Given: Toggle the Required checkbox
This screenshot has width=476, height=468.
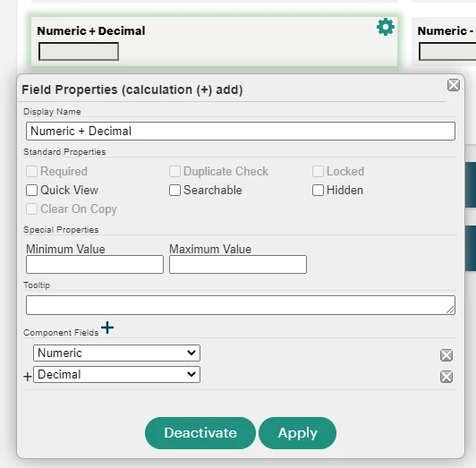Looking at the screenshot, I should click(31, 171).
